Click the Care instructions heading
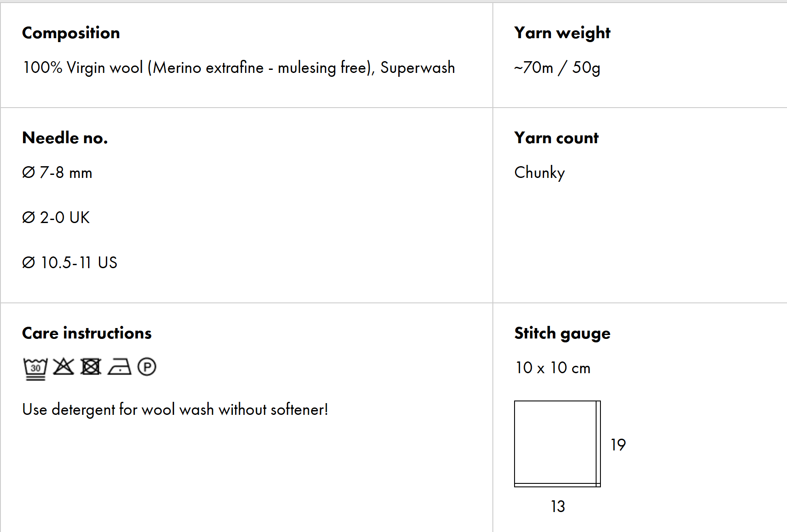Image resolution: width=787 pixels, height=532 pixels. (87, 333)
